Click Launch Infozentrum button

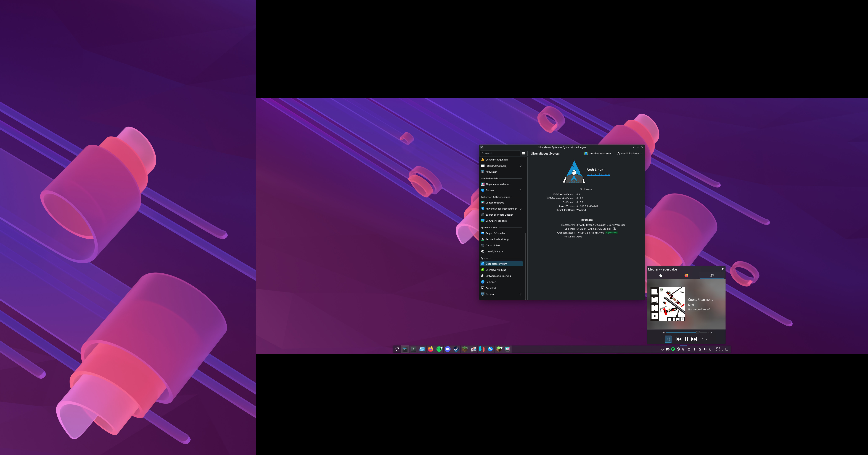click(598, 154)
